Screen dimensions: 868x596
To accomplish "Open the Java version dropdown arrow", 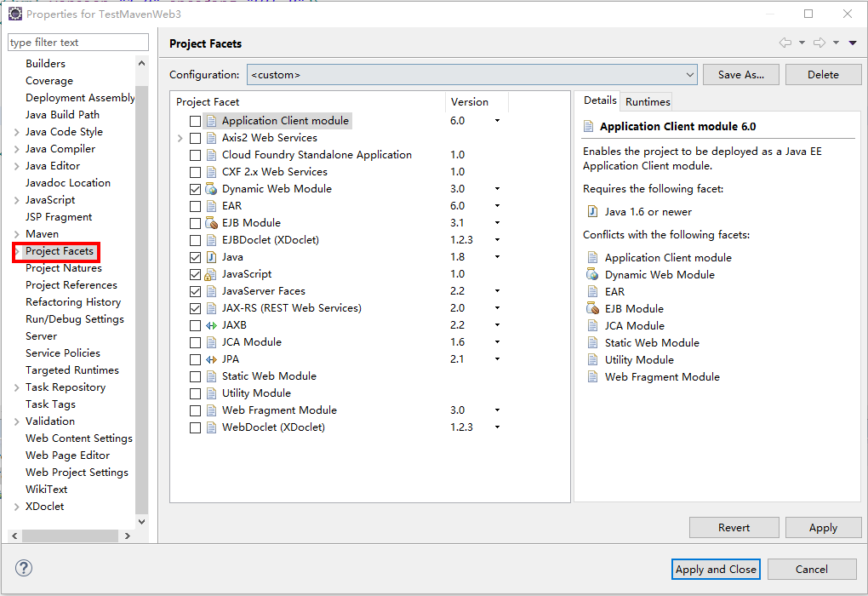I will click(x=497, y=257).
